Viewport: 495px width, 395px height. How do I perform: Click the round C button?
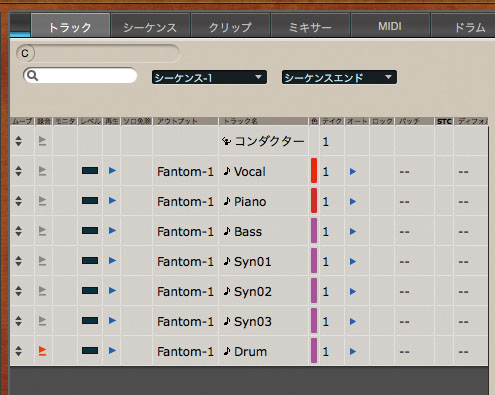[x=25, y=53]
